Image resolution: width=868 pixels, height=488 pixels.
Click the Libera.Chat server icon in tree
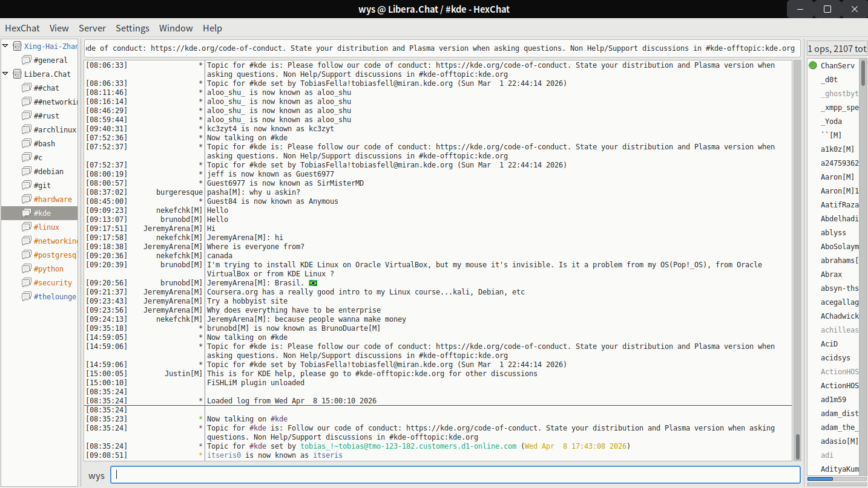point(17,74)
